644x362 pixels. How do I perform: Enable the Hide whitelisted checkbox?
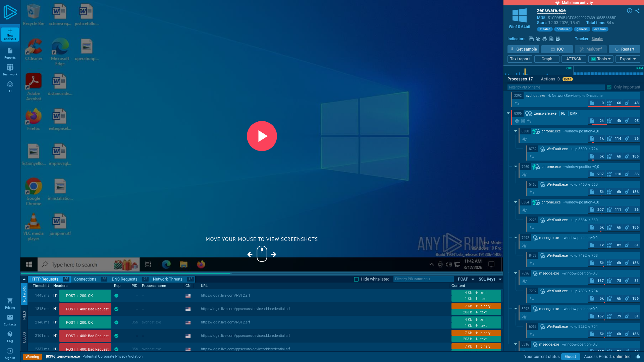coord(356,279)
